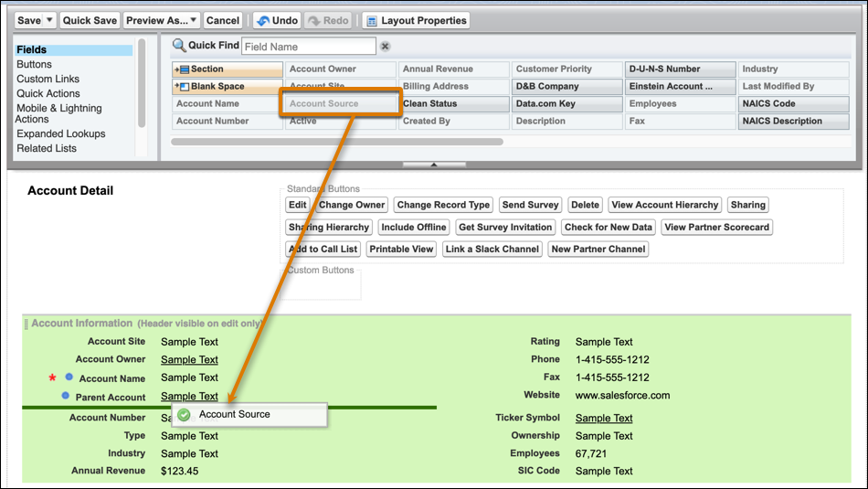The height and width of the screenshot is (489, 868).
Task: Click Link a Slack Channel button
Action: tap(492, 250)
